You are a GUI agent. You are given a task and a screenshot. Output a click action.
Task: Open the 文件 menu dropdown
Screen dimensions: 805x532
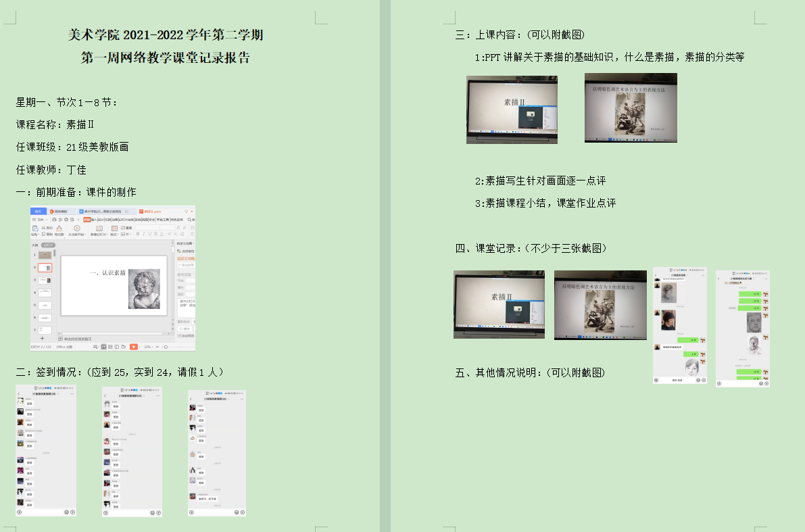tap(39, 220)
